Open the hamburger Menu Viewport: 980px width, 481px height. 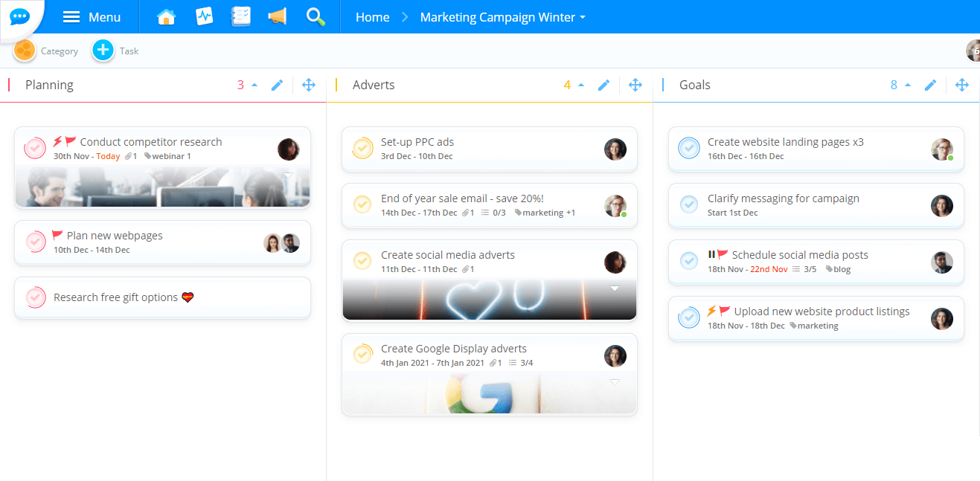pyautogui.click(x=92, y=17)
